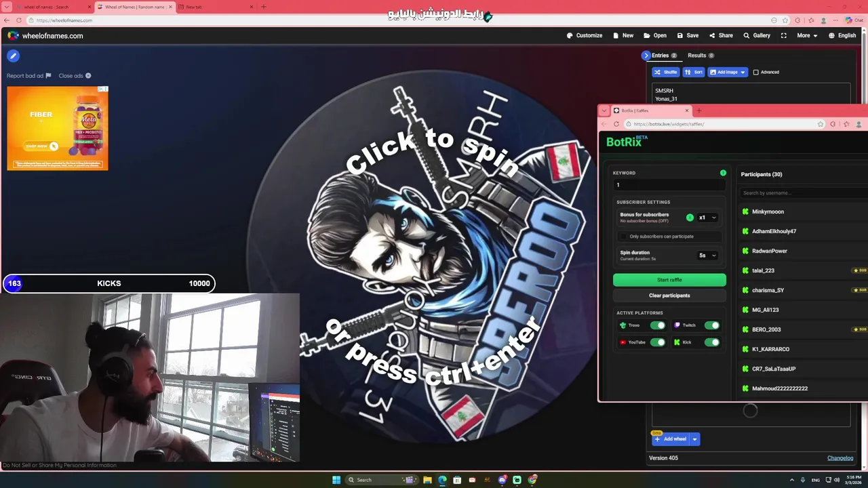Screen dimensions: 868x488
Task: Click the subscriber bonus green info icon
Action: [690, 218]
